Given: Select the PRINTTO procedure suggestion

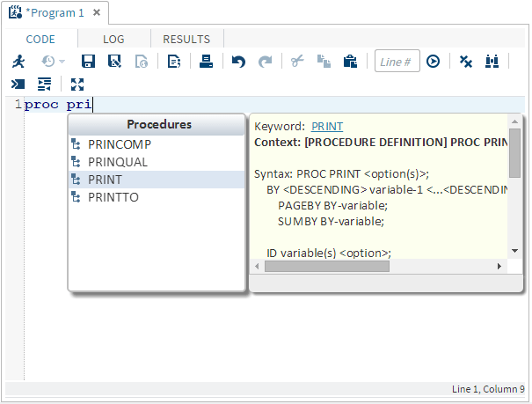Looking at the screenshot, I should pyautogui.click(x=113, y=197).
